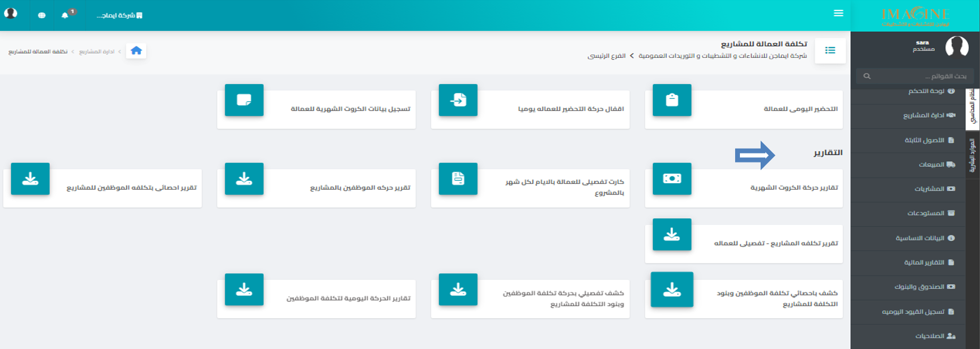Open المشتريات sidebar menu
Image resolution: width=980 pixels, height=349 pixels.
click(908, 189)
